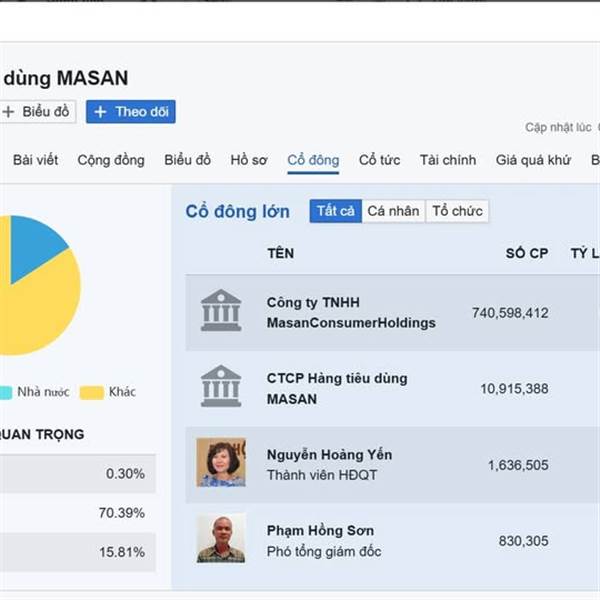Click the 70.39% value row
The width and height of the screenshot is (600, 600).
pos(78,513)
